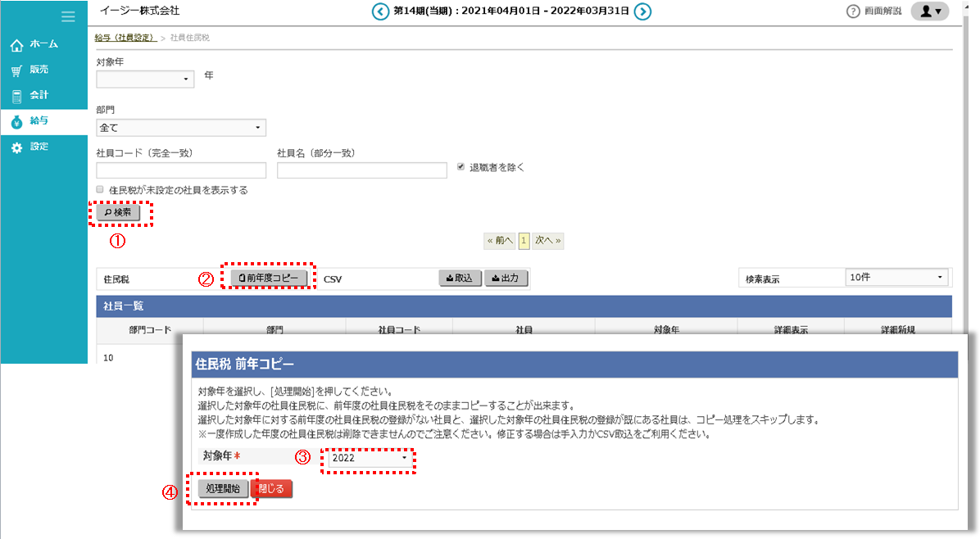This screenshot has height=539, width=980.
Task: Go to previous period with left arrow
Action: coord(380,11)
